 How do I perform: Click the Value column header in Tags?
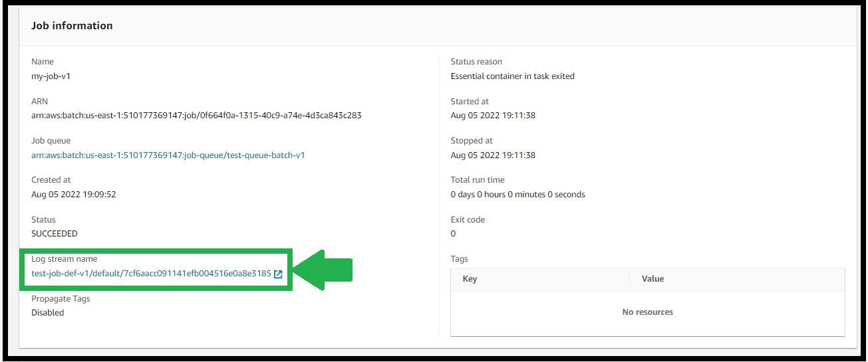click(652, 279)
